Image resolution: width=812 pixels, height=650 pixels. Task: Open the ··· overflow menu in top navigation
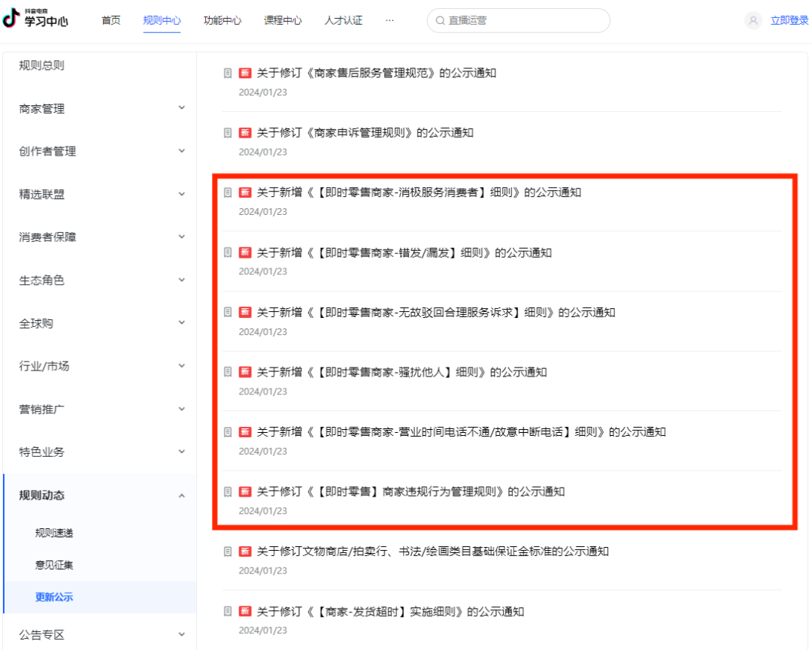389,21
